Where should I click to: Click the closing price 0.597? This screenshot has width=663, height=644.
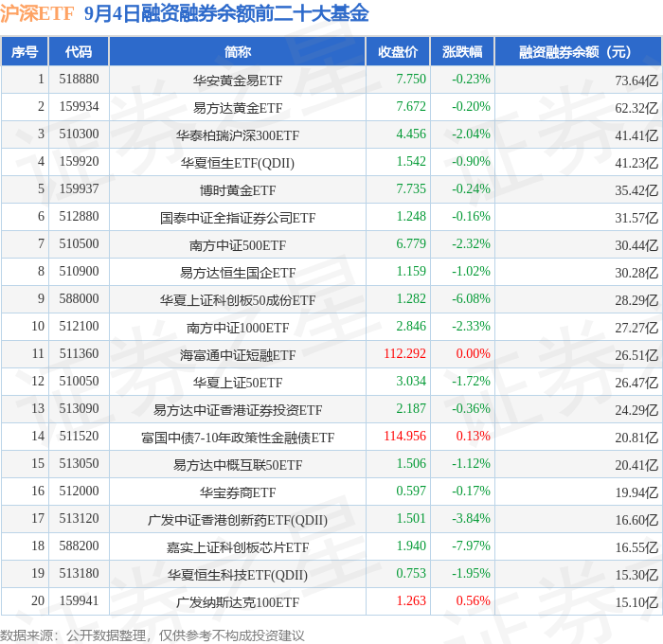(x=411, y=492)
